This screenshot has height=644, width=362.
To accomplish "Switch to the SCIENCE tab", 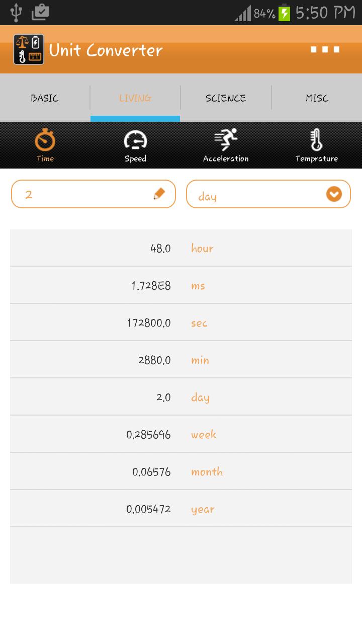I will [226, 98].
